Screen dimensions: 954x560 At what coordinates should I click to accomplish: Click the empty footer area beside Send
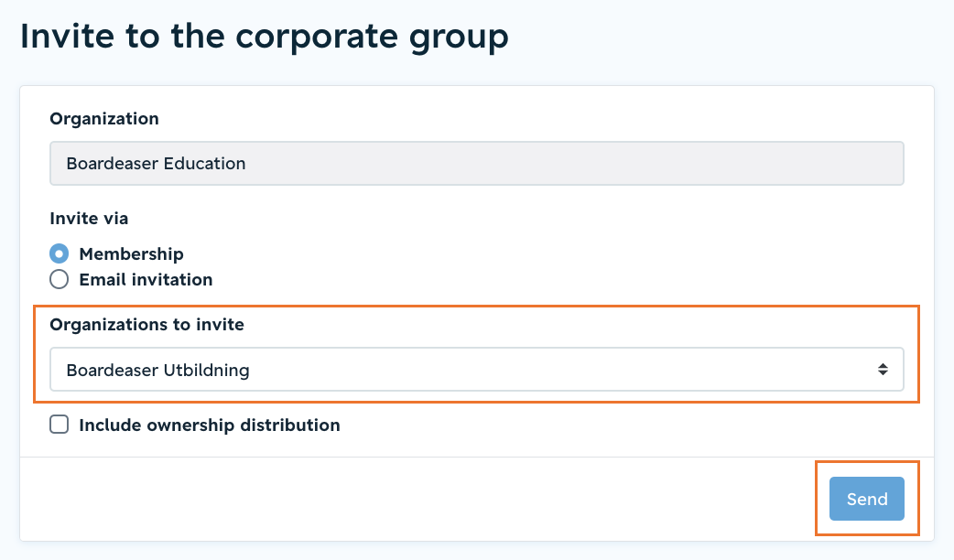pos(420,499)
